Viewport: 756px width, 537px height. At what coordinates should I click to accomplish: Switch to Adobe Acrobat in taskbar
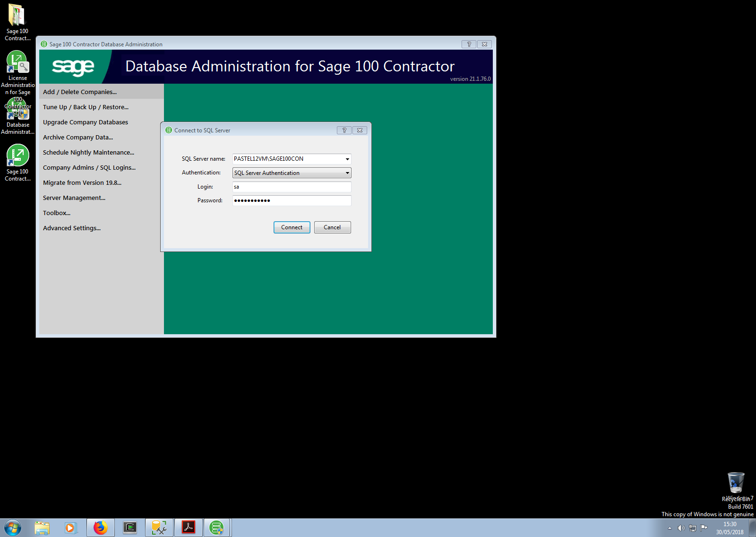coord(189,528)
